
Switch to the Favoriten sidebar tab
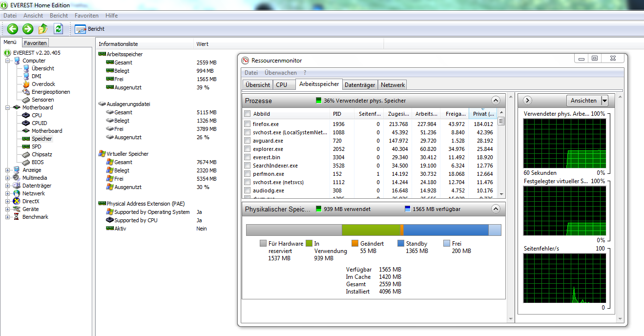click(x=36, y=43)
